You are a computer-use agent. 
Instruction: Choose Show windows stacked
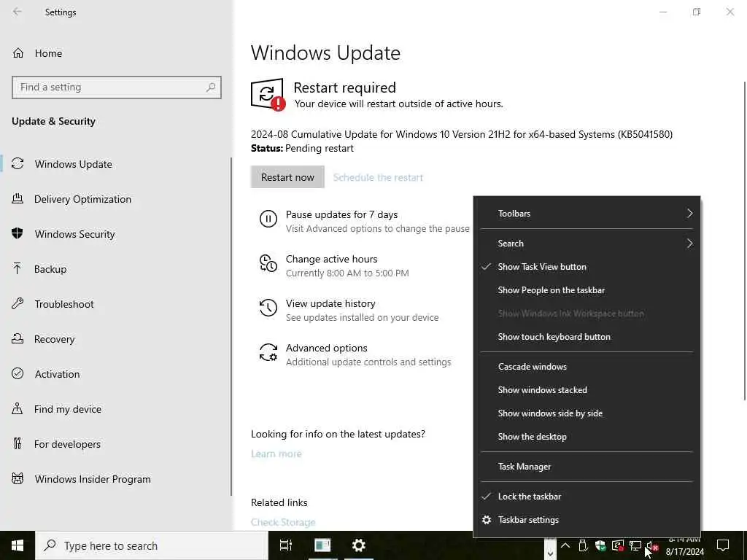[x=587, y=390]
